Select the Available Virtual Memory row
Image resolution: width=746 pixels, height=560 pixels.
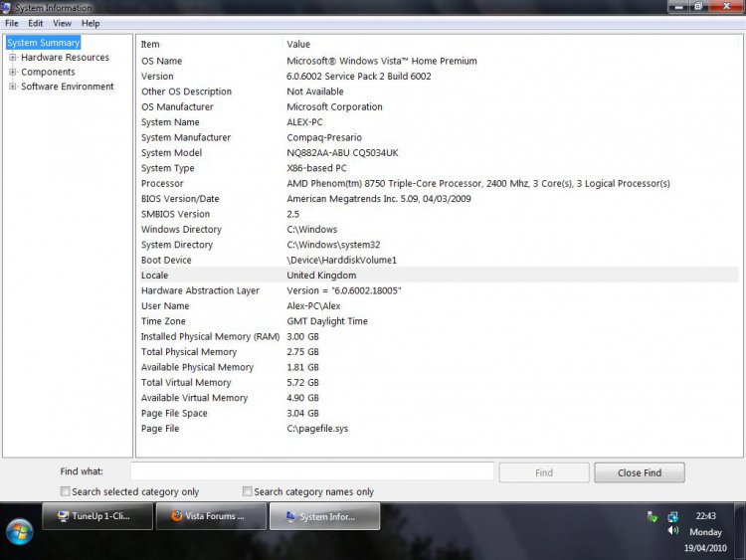point(439,398)
